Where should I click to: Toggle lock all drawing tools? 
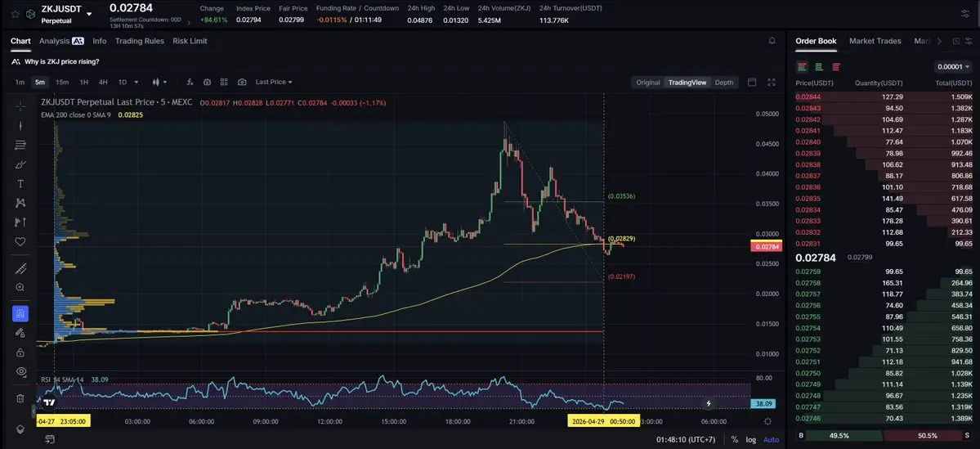click(20, 352)
